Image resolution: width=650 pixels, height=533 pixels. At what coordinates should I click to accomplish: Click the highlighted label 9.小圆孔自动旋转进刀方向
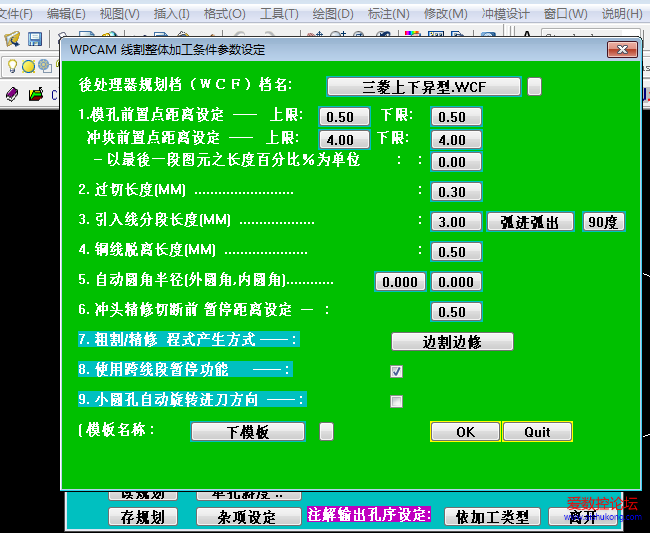click(x=192, y=400)
